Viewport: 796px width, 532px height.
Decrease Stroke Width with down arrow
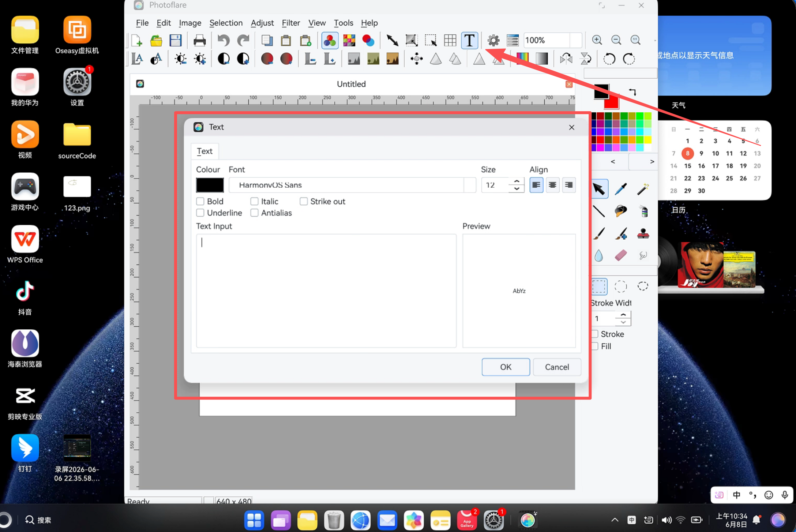[x=623, y=322]
